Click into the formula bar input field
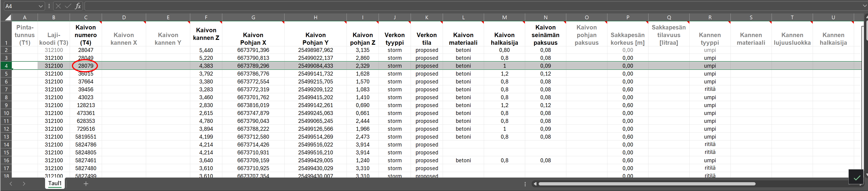The height and width of the screenshot is (191, 868). click(x=472, y=6)
